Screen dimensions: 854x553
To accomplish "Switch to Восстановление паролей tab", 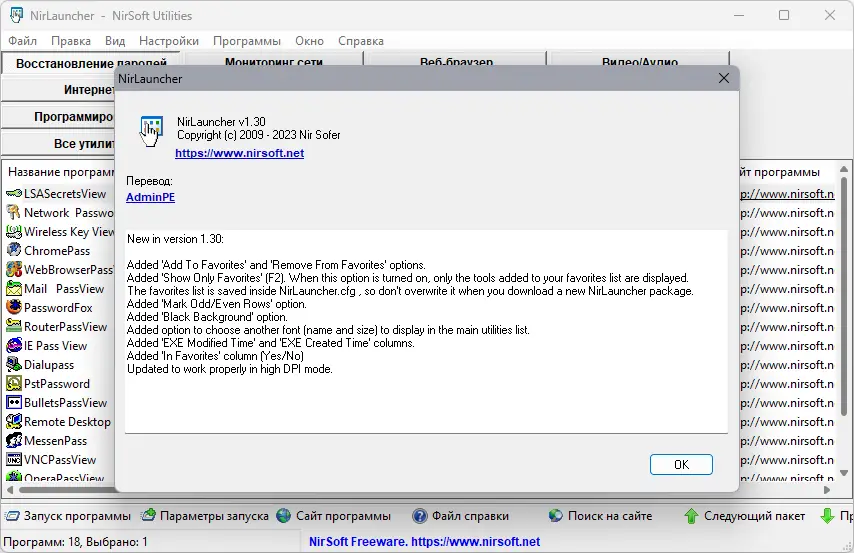I will click(x=92, y=63).
